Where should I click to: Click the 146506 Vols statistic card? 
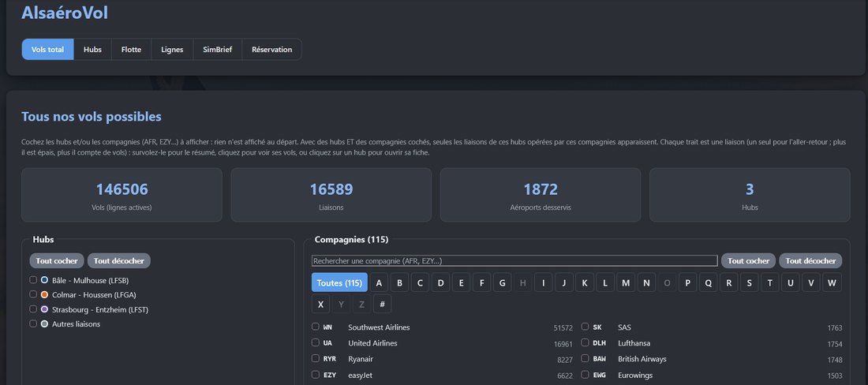[x=122, y=195]
